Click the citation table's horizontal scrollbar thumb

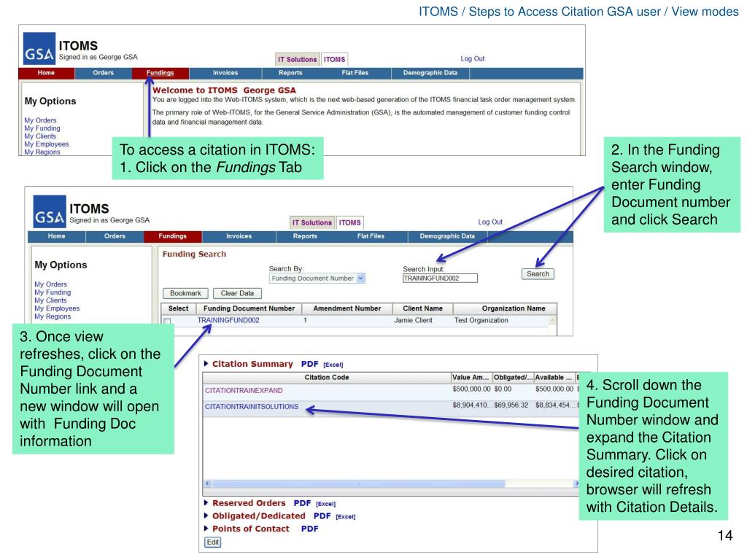click(359, 484)
